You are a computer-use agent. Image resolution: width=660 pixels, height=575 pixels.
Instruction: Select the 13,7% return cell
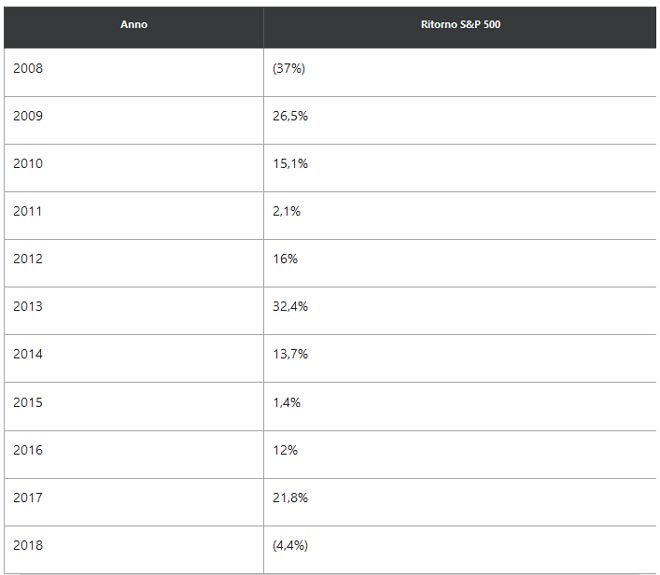pos(290,354)
